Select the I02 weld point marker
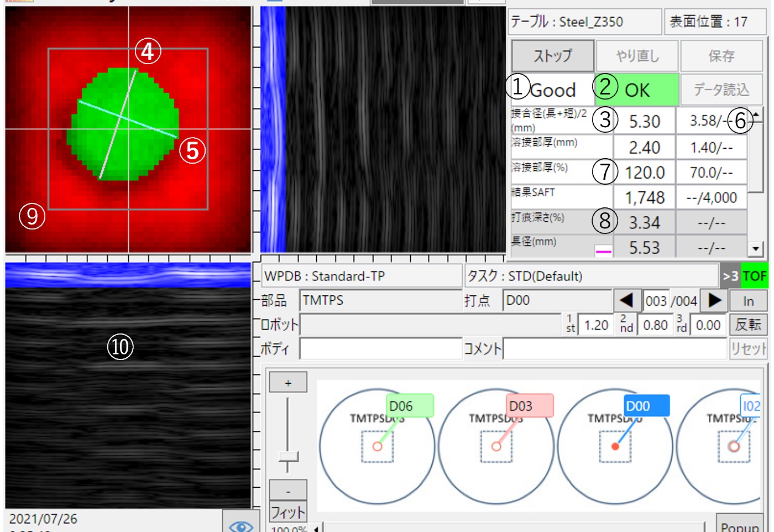774x532 pixels. [x=751, y=406]
